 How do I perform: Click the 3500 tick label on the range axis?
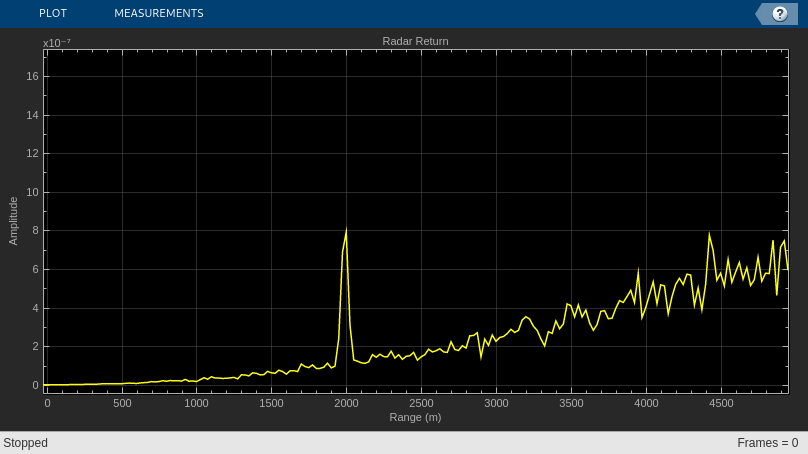point(571,403)
